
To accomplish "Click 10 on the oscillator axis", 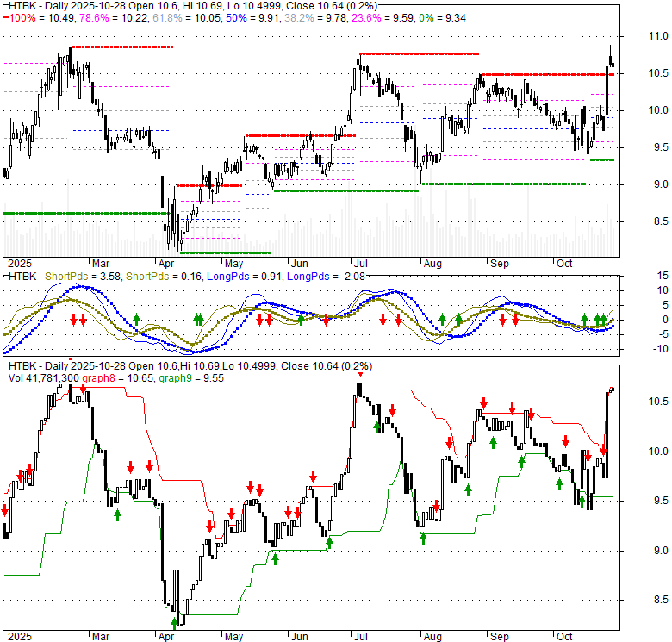I will point(663,290).
